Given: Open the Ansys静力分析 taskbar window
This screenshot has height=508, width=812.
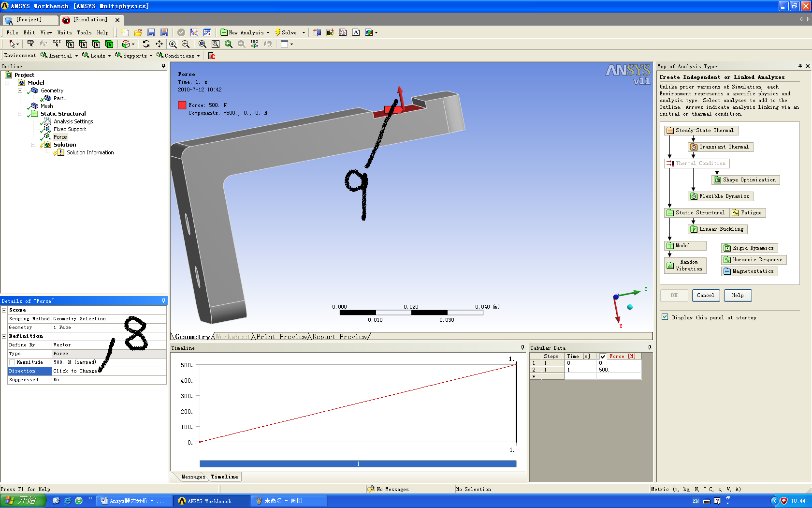Looking at the screenshot, I should point(133,501).
